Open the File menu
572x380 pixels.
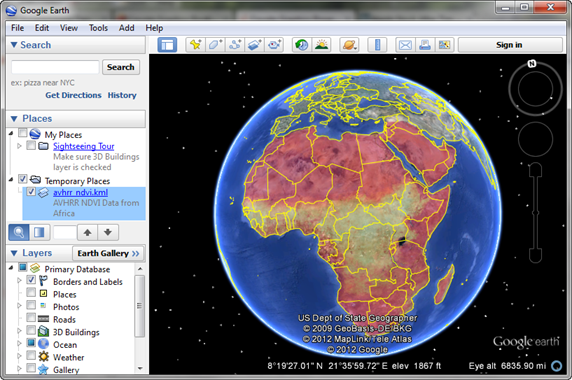click(17, 28)
